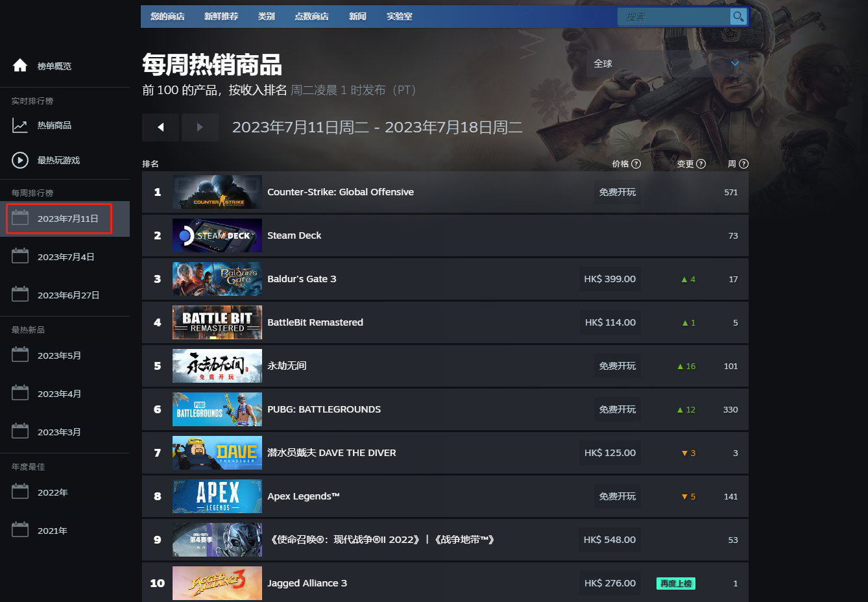Click the Apex Legends thumbnail
Screen dimensions: 868x602
click(217, 496)
